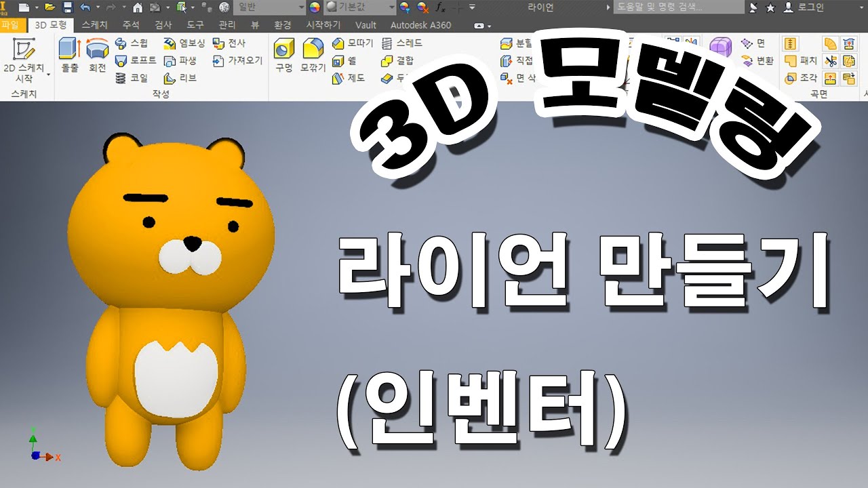Image resolution: width=868 pixels, height=488 pixels.
Task: Click the satellite communication center icon
Action: pos(754,7)
